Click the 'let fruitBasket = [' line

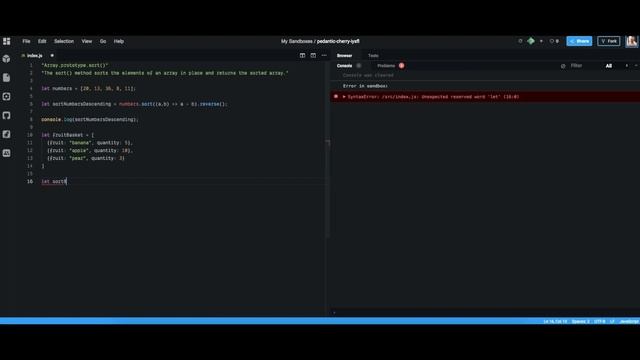click(x=67, y=135)
